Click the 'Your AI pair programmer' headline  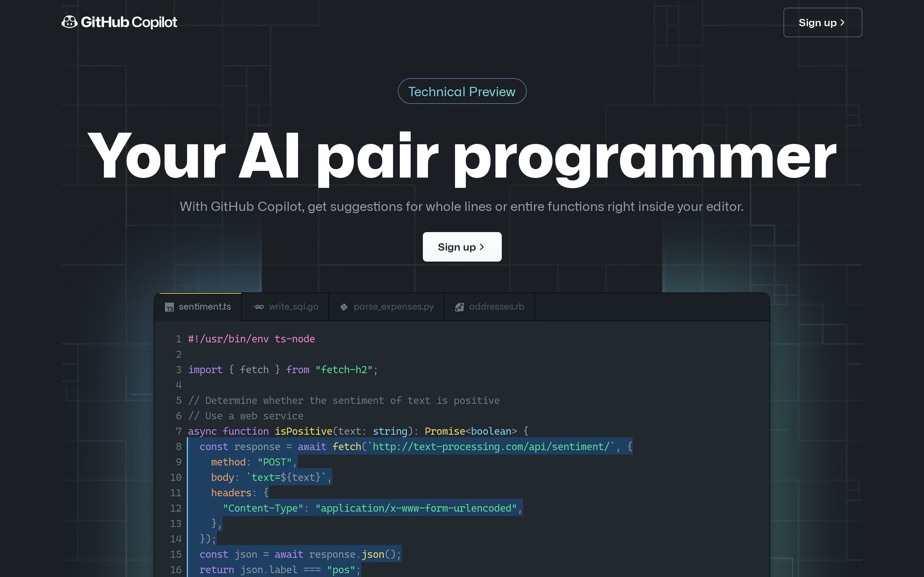click(462, 156)
